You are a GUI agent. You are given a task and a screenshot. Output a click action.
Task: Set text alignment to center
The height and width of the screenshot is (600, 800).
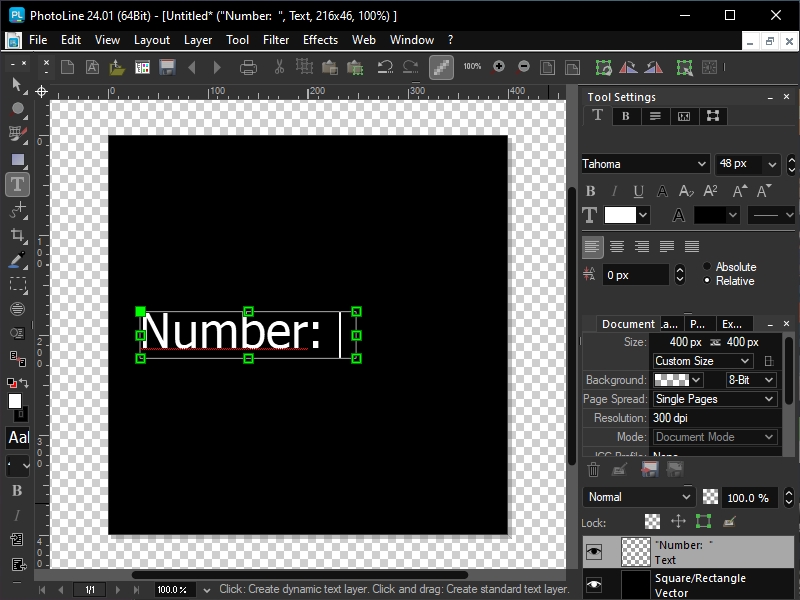tap(617, 247)
